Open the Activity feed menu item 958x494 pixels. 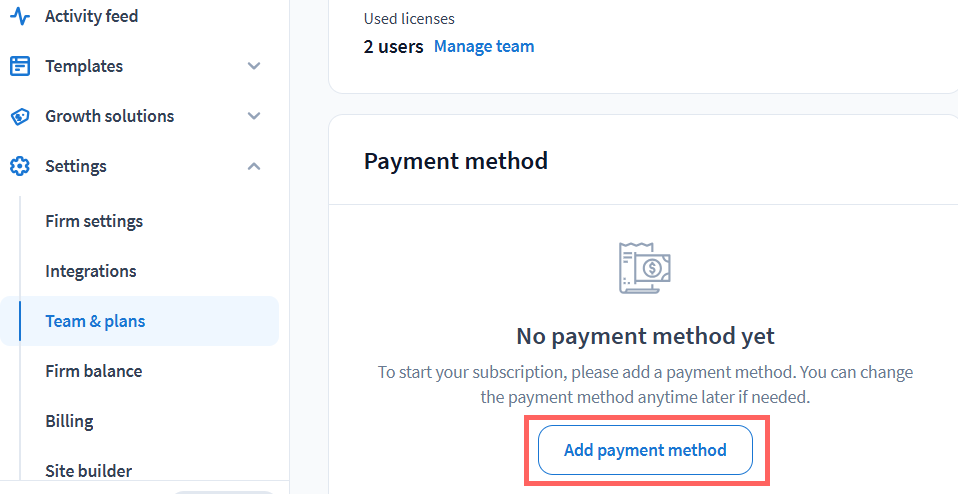coord(91,16)
